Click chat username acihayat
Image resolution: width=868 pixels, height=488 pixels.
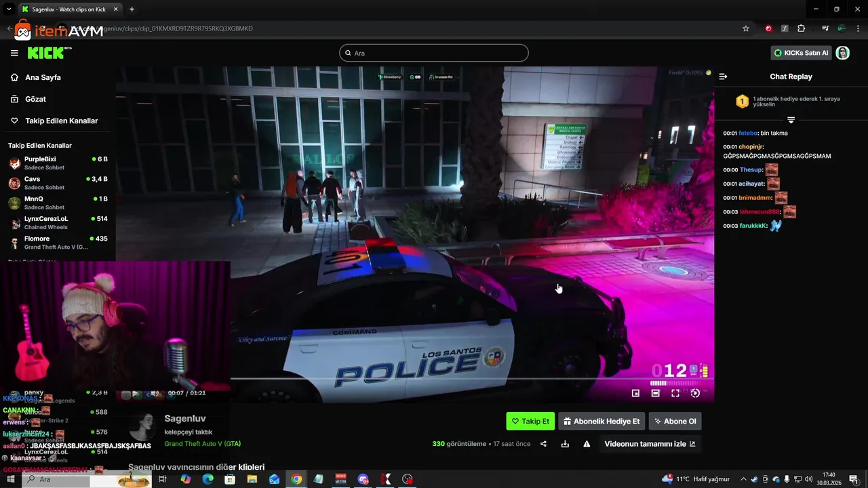point(751,184)
